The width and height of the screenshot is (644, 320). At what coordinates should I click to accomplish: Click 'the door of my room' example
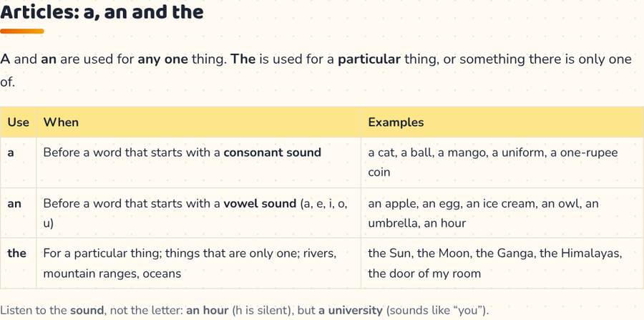(424, 273)
